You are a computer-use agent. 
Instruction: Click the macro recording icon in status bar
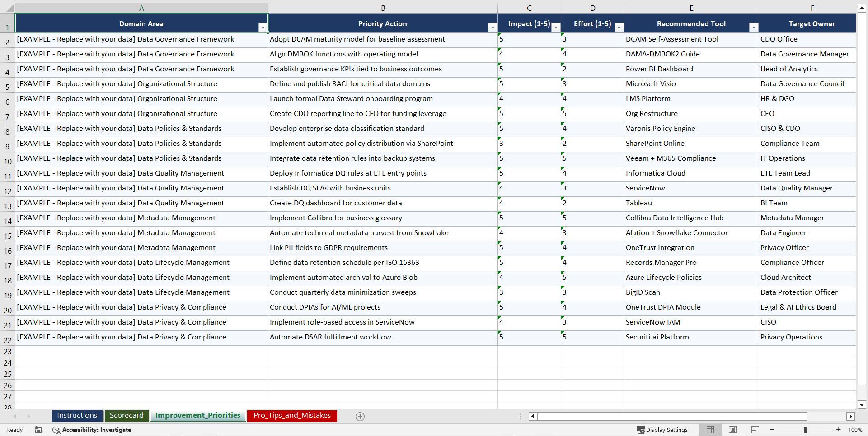pyautogui.click(x=38, y=430)
